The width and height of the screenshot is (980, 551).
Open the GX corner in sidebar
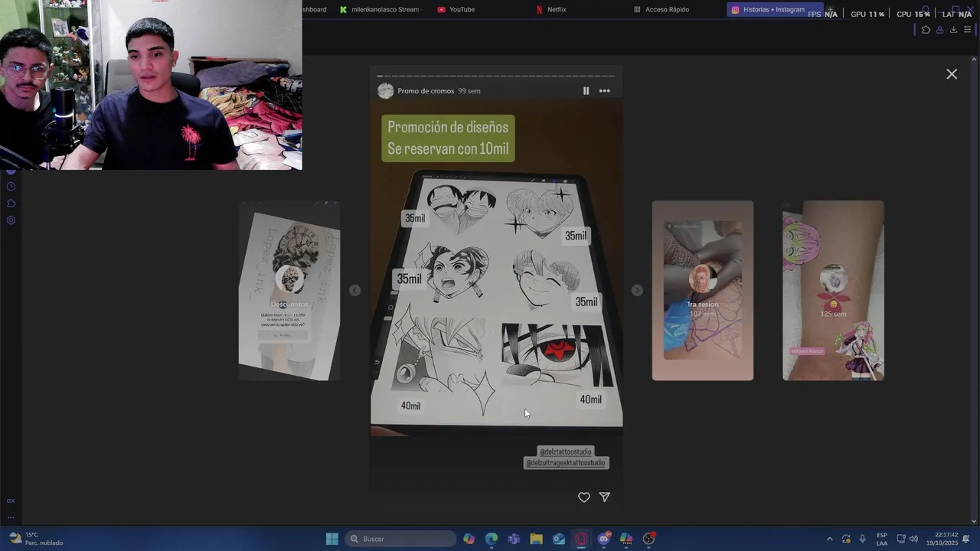point(11,500)
